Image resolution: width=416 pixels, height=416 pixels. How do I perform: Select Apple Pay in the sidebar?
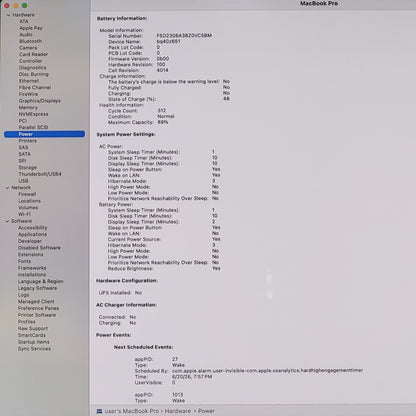click(31, 28)
